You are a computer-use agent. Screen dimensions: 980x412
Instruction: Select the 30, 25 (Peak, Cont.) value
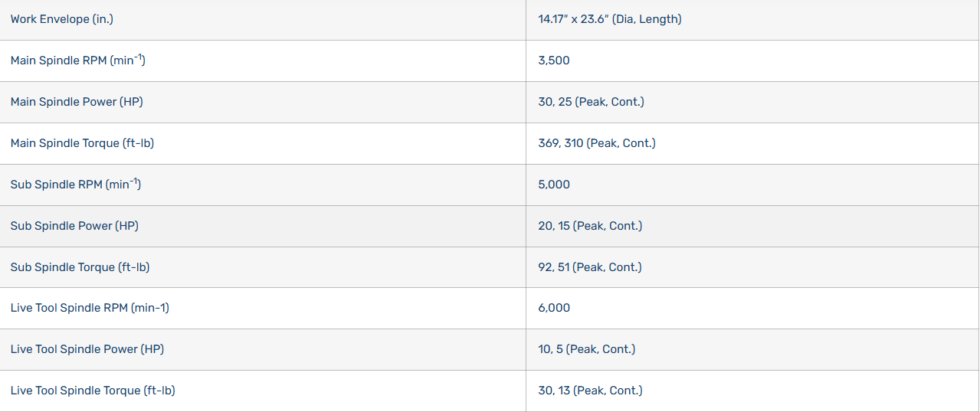[591, 102]
